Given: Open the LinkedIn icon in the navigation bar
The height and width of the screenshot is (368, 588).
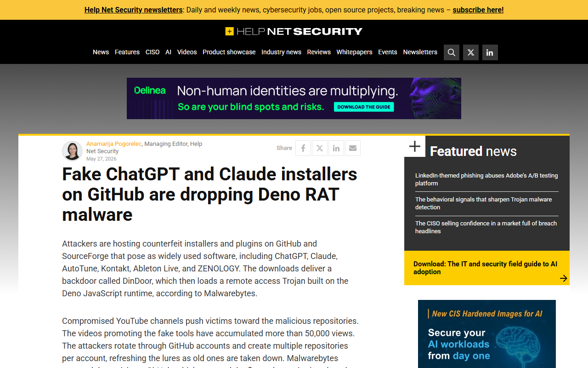Looking at the screenshot, I should point(490,52).
